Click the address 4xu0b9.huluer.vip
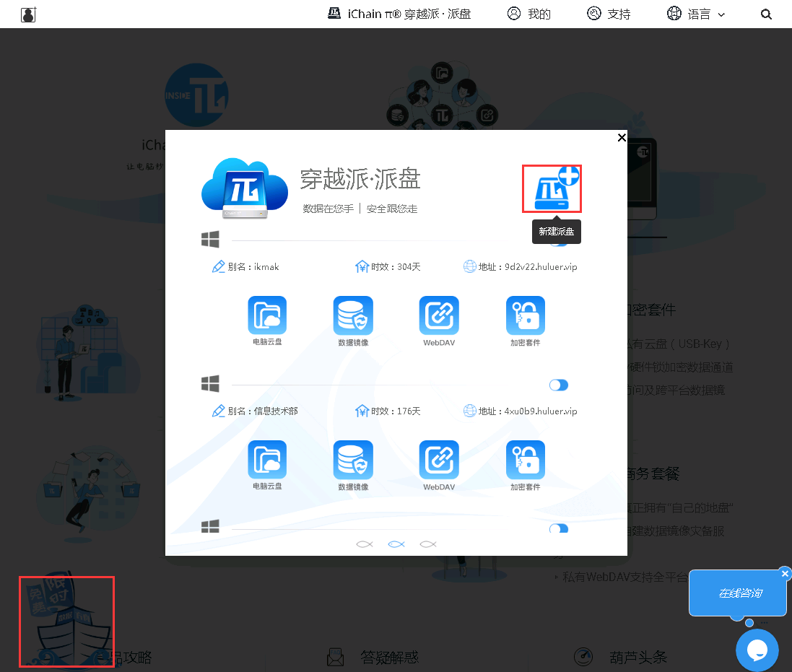792x672 pixels. click(x=541, y=411)
